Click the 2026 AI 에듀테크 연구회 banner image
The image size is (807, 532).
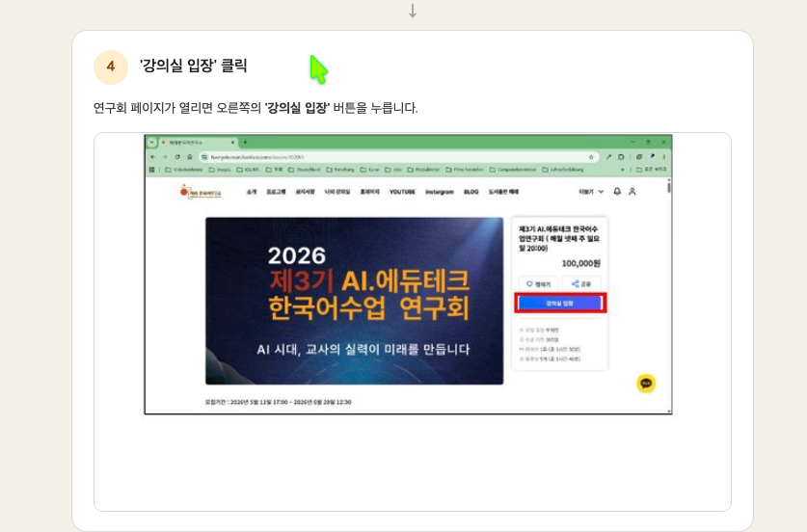pyautogui.click(x=354, y=301)
